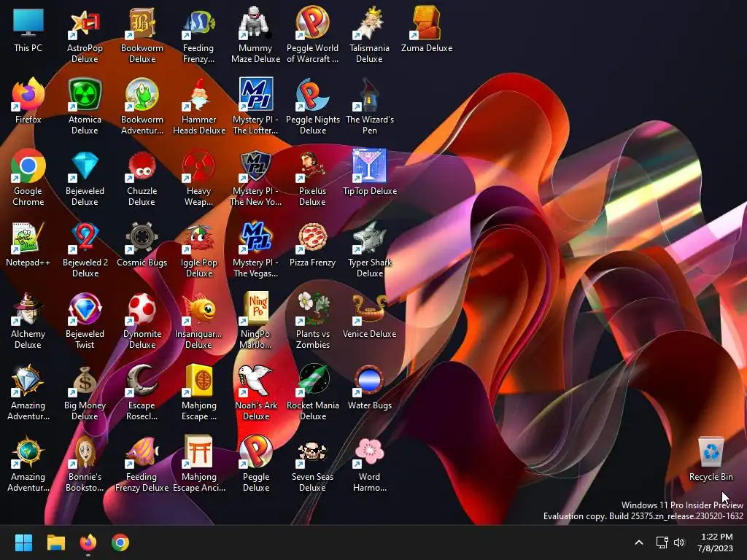
Task: Click the Hammer Heads Deluxe icon
Action: point(198,94)
